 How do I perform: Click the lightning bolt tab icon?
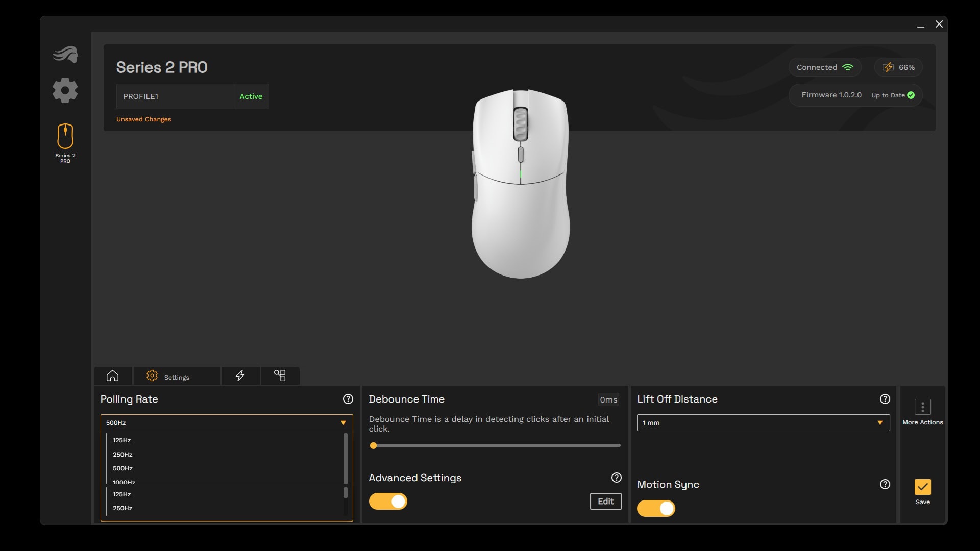tap(240, 375)
